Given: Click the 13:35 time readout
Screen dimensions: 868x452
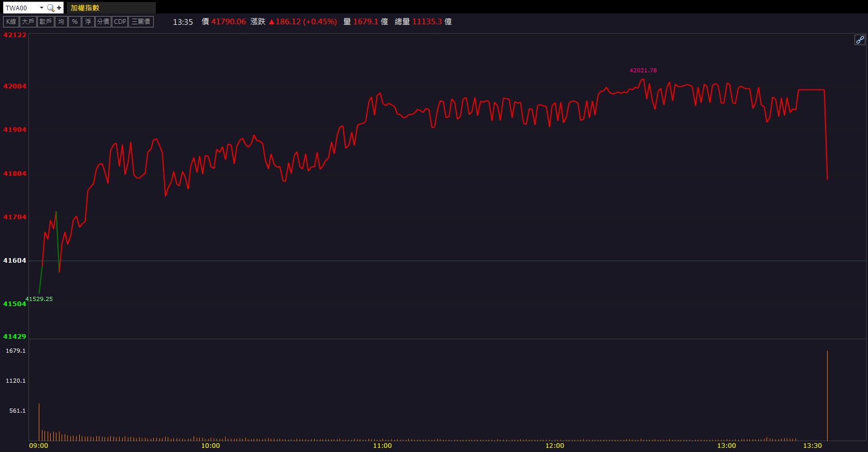Looking at the screenshot, I should (x=183, y=22).
